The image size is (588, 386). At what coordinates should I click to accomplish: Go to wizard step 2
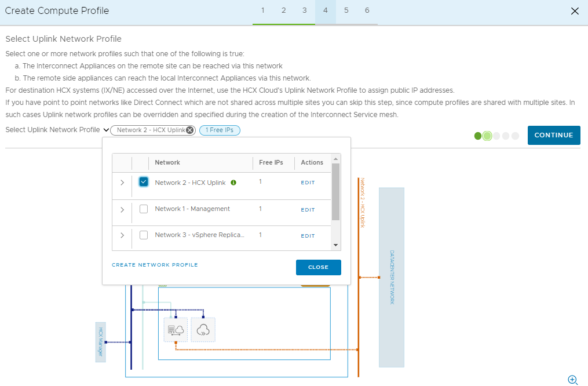(284, 10)
